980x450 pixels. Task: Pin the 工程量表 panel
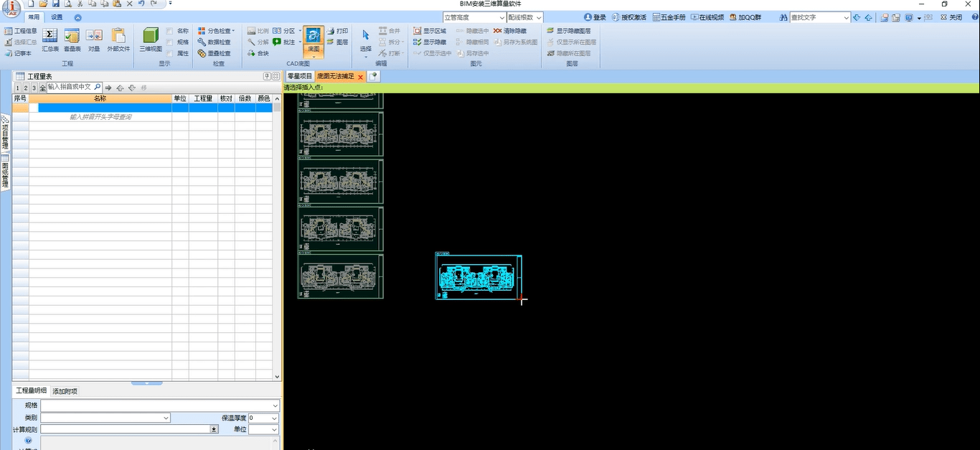tap(267, 76)
